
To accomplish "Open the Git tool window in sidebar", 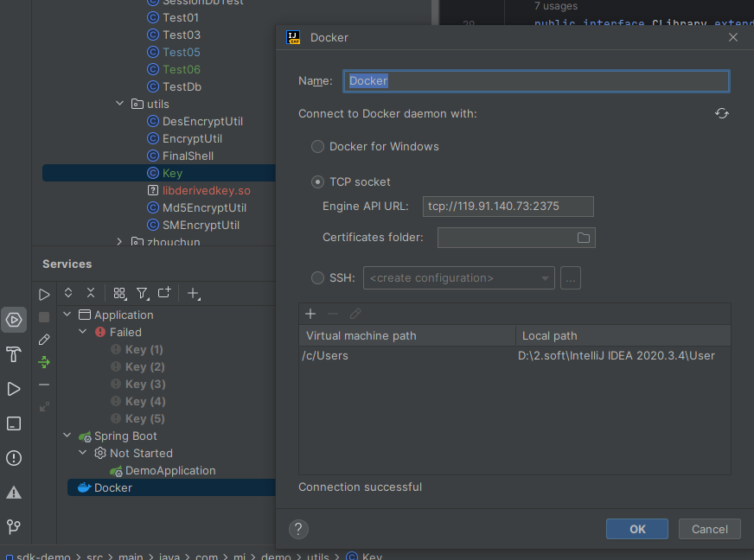I will point(14,526).
